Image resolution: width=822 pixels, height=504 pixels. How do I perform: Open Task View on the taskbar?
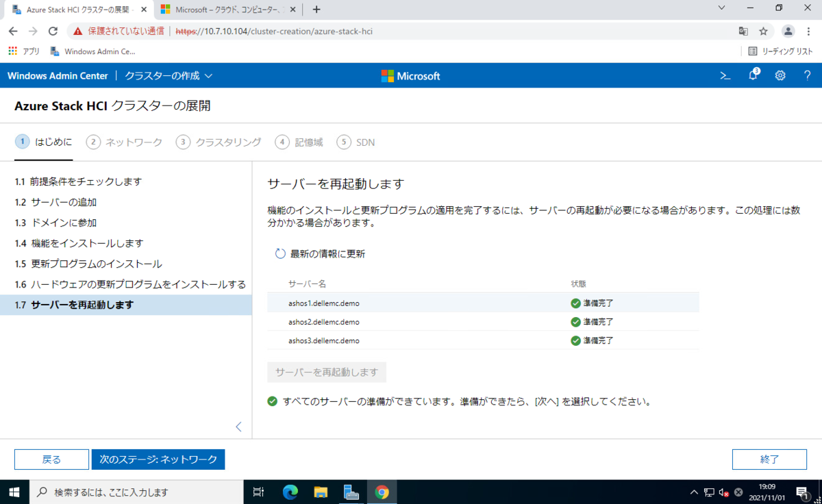click(x=258, y=492)
